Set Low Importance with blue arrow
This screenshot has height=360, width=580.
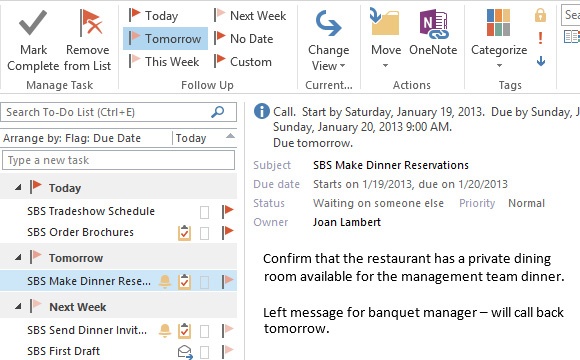click(541, 61)
